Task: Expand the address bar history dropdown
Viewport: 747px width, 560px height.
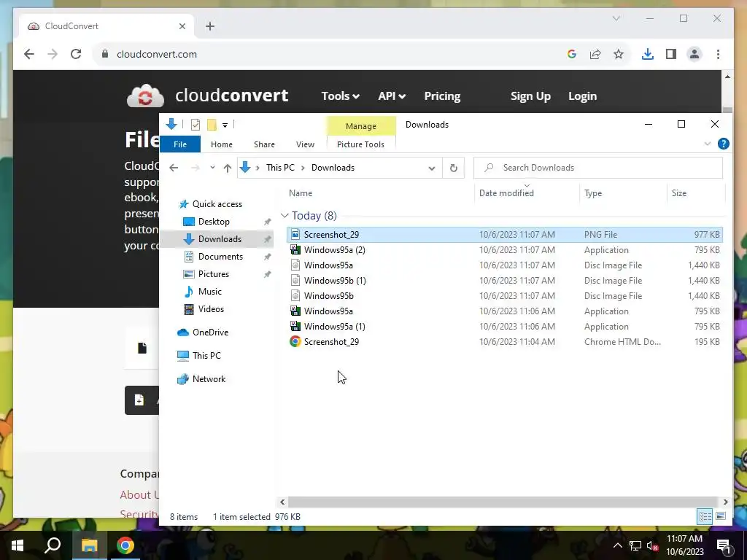Action: [x=432, y=168]
